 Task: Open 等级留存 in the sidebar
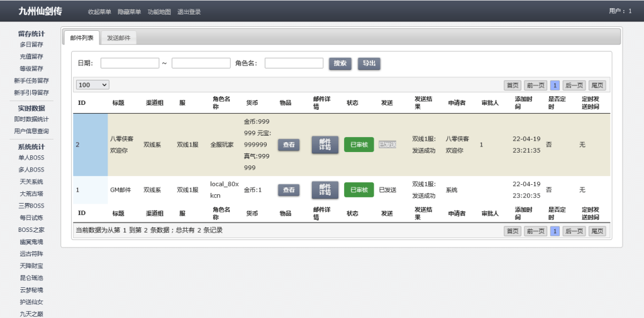coord(31,69)
